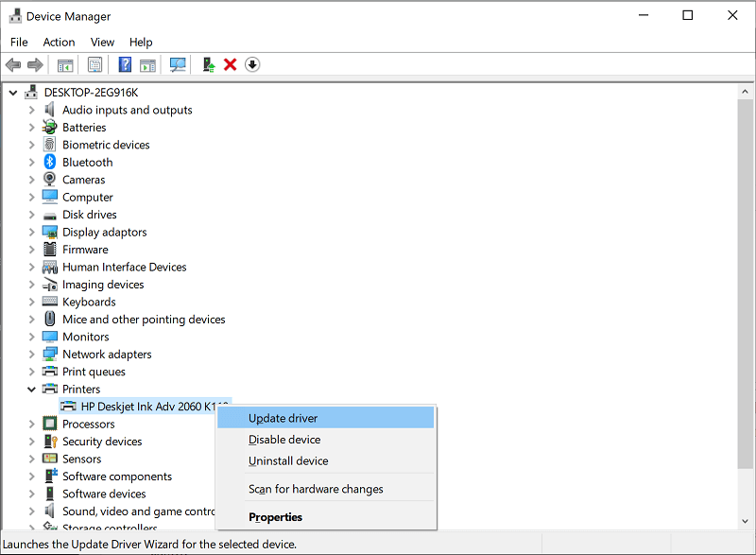Expand the Imaging devices node chevron
756x555 pixels.
(x=32, y=285)
